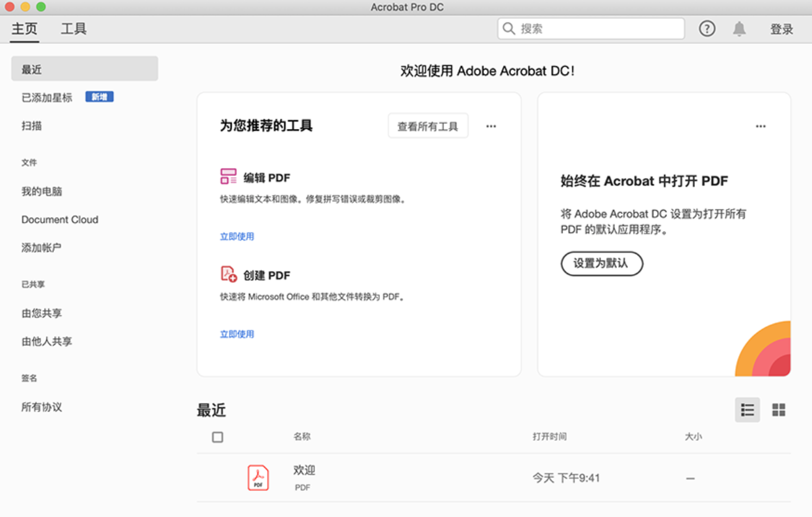Select 最近 in the sidebar
This screenshot has height=517, width=812.
click(85, 69)
